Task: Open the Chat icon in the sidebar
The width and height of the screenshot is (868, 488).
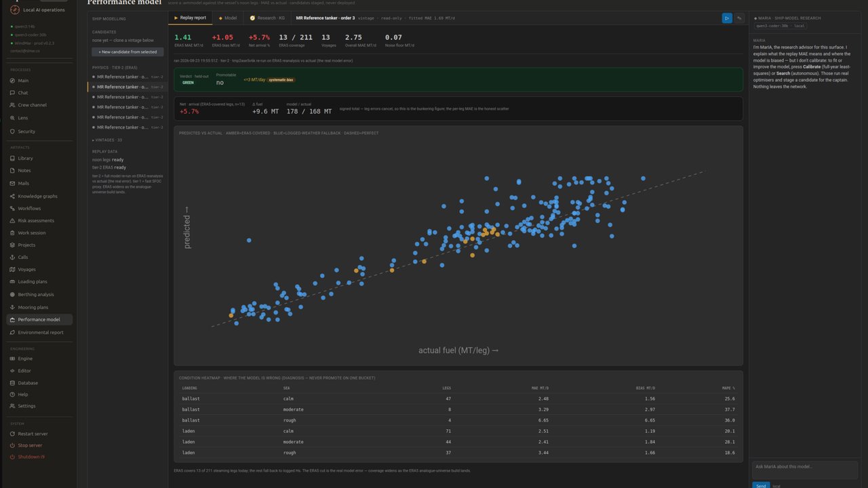Action: (x=12, y=93)
